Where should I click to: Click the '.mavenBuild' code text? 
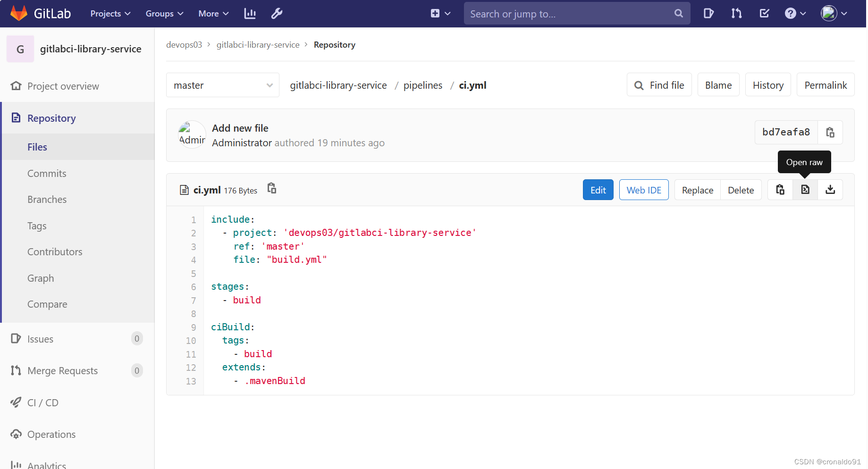pos(275,381)
